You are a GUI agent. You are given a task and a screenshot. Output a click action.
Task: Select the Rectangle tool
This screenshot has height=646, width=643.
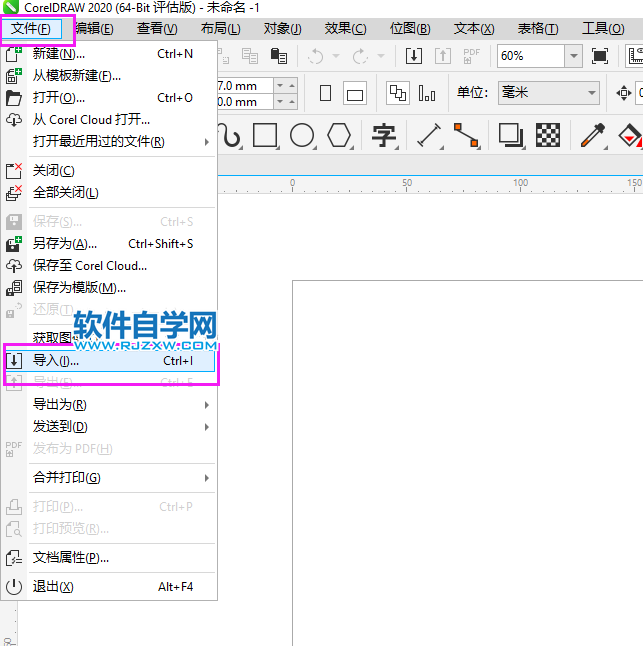pos(265,135)
